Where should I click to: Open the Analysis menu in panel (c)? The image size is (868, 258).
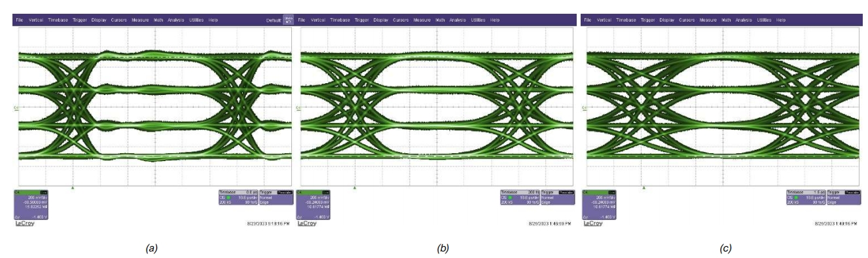(743, 20)
